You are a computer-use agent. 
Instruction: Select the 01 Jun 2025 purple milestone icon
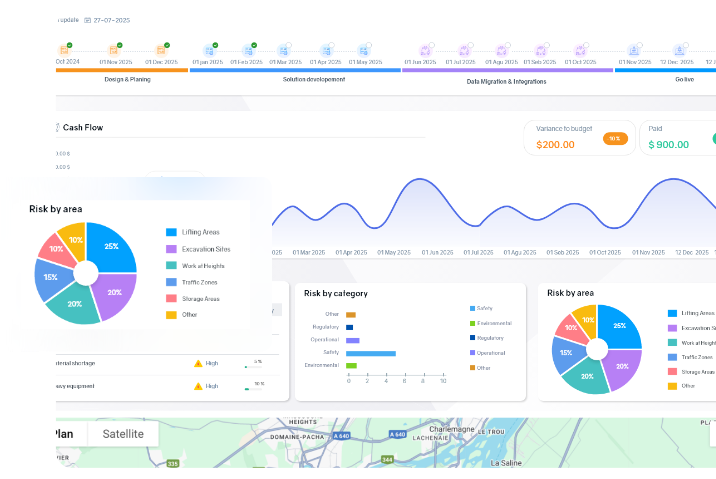point(424,49)
